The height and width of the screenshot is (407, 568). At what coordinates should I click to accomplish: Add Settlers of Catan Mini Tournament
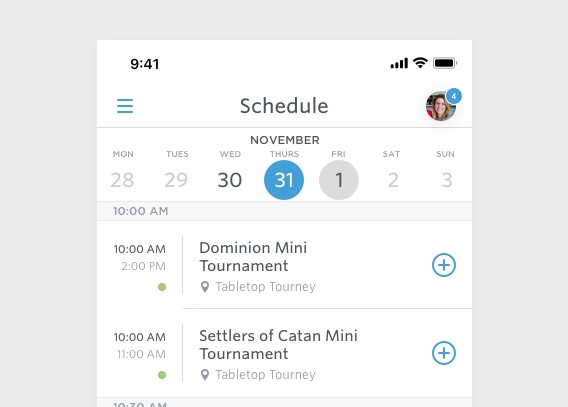click(444, 353)
